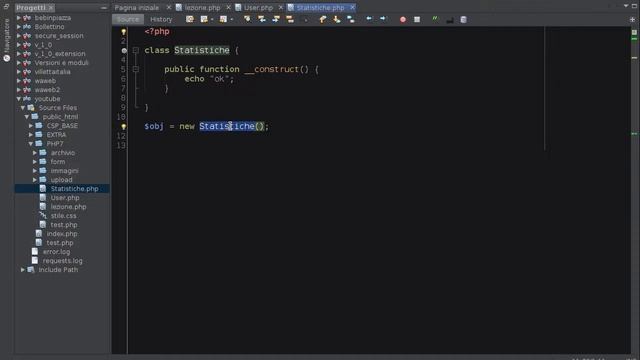
Task: Jump to previous bookmark icon
Action: point(322,19)
